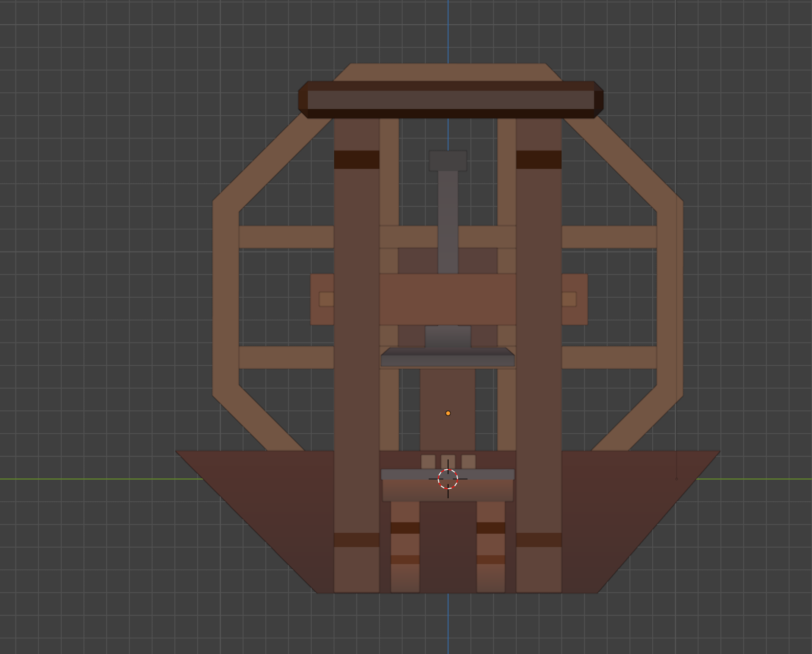812x654 pixels.
Task: Click the red-white 3D cursor
Action: (x=448, y=479)
